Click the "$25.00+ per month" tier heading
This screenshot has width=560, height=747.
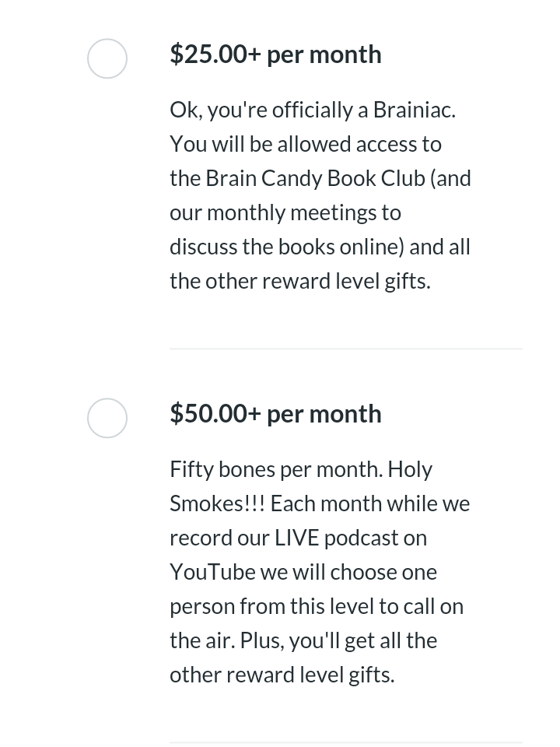275,54
